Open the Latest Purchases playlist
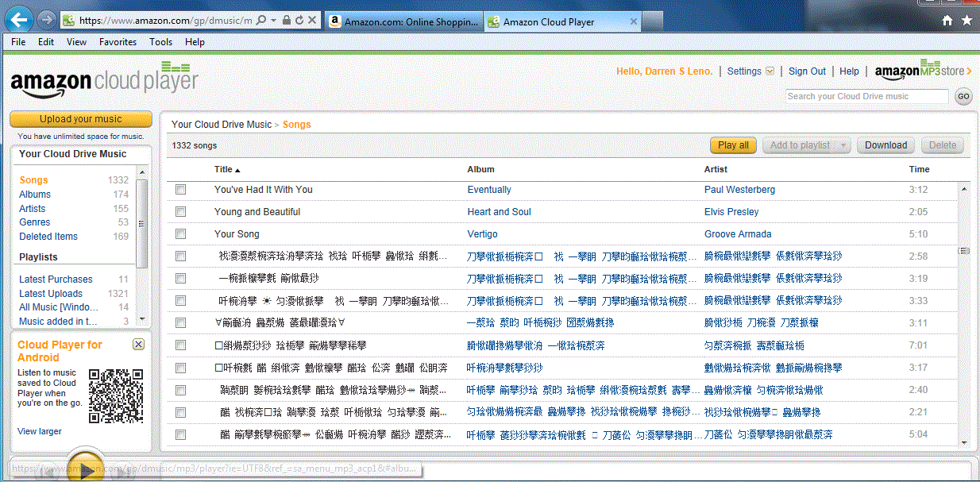The image size is (980, 482). 56,280
